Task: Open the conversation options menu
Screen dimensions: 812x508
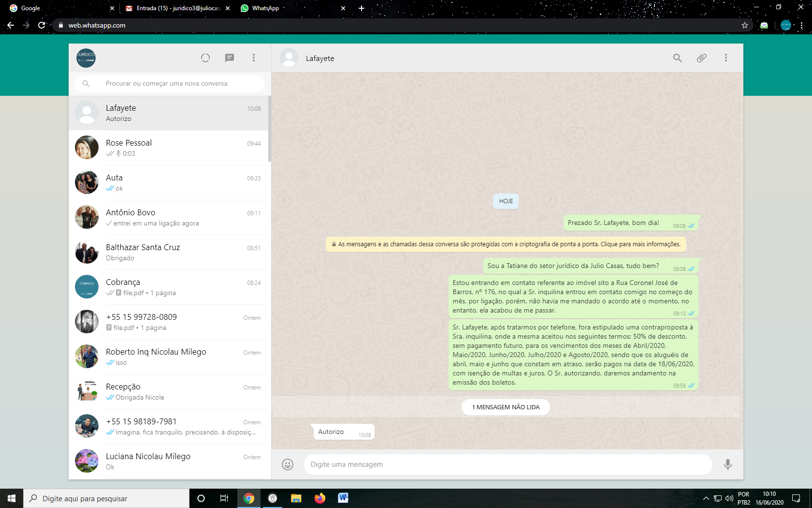Action: [725, 58]
